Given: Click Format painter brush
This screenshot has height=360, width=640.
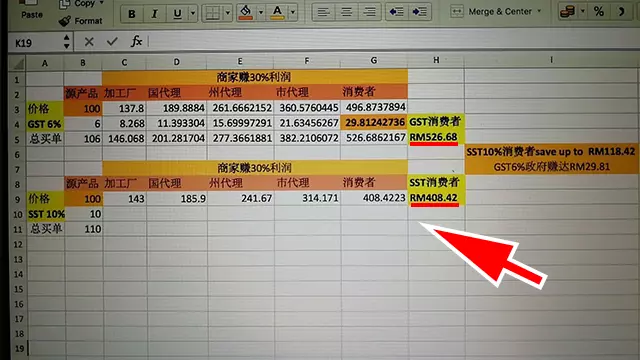Looking at the screenshot, I should click(x=80, y=21).
